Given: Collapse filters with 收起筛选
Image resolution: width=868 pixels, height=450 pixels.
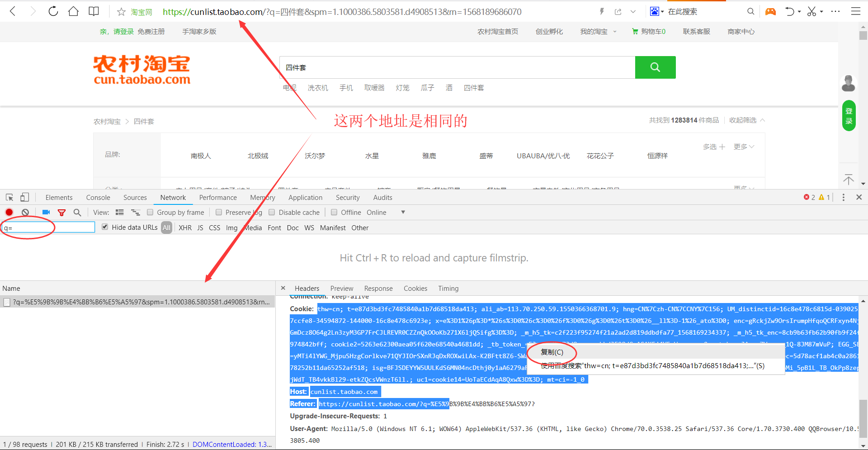Looking at the screenshot, I should coord(747,120).
